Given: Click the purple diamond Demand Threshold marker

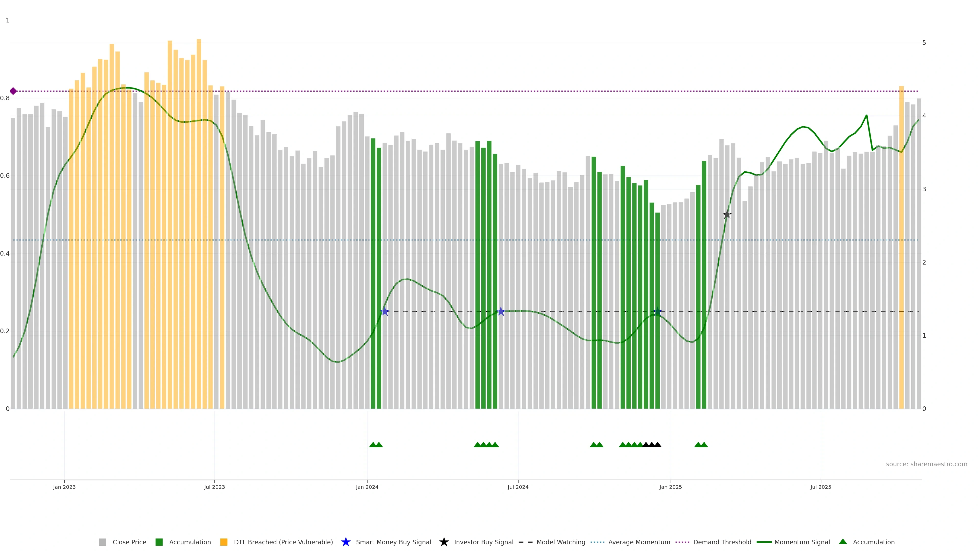Looking at the screenshot, I should pyautogui.click(x=13, y=91).
